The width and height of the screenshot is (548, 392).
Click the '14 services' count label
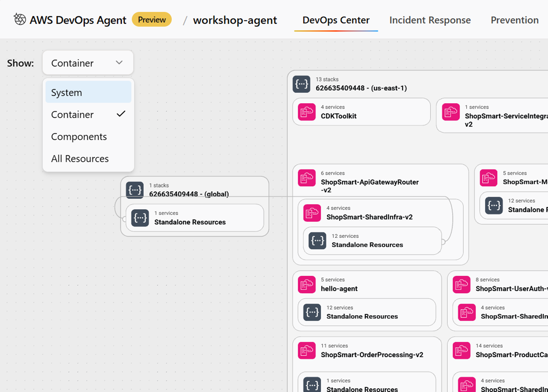tap(489, 346)
